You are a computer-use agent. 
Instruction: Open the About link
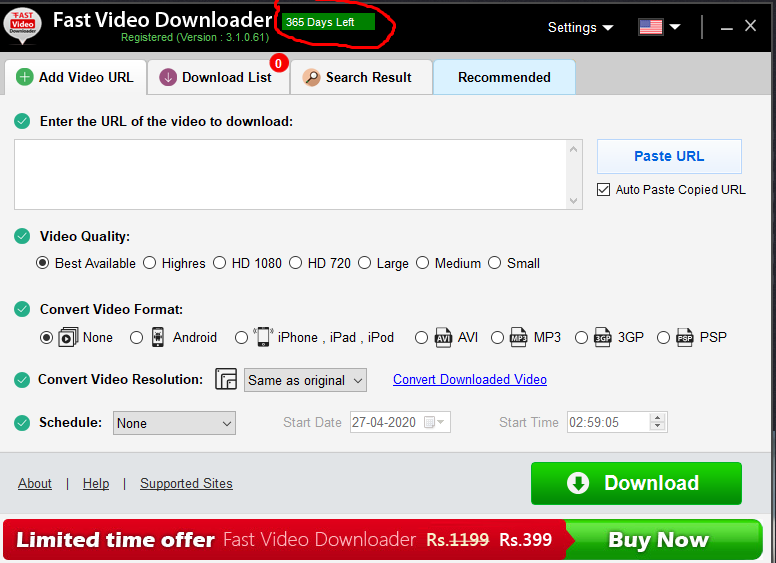click(35, 483)
